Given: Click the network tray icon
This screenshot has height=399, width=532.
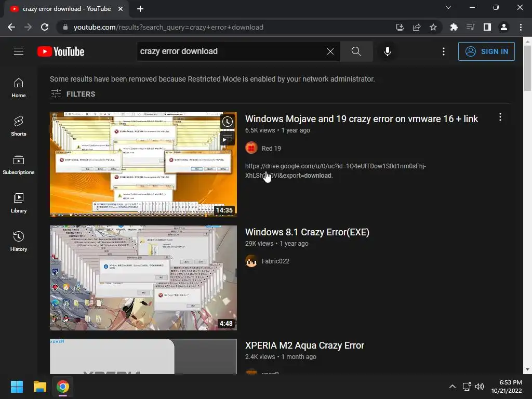Looking at the screenshot, I should point(467,387).
